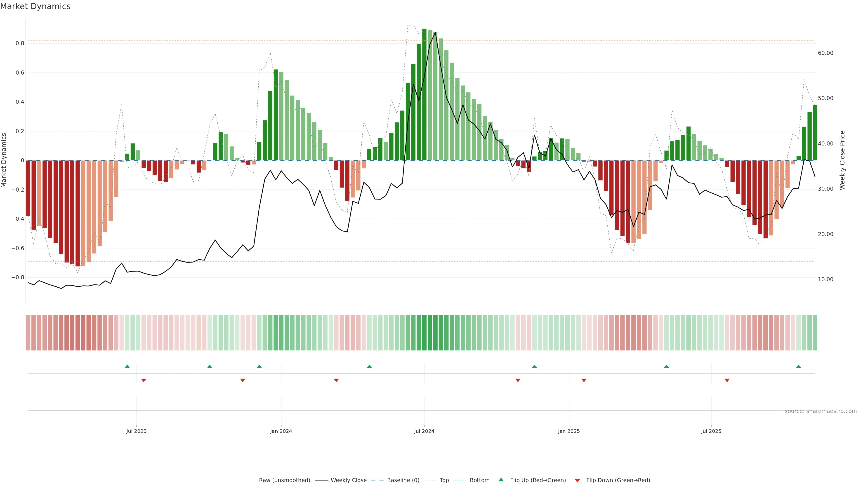The width and height of the screenshot is (868, 488).
Task: Click the first green flip-up triangle marker
Action: [127, 366]
